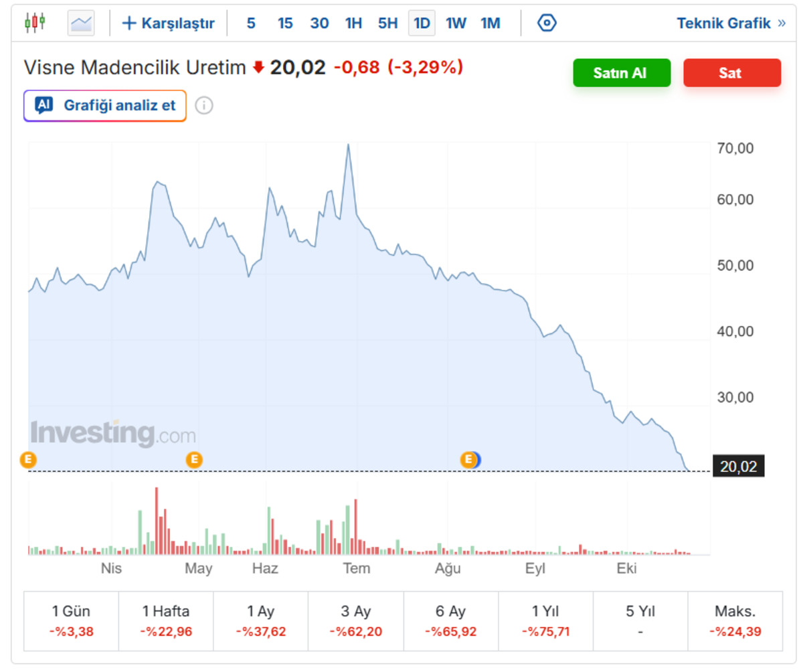Select the 15 minute interval
This screenshot has width=803, height=672.
click(285, 23)
